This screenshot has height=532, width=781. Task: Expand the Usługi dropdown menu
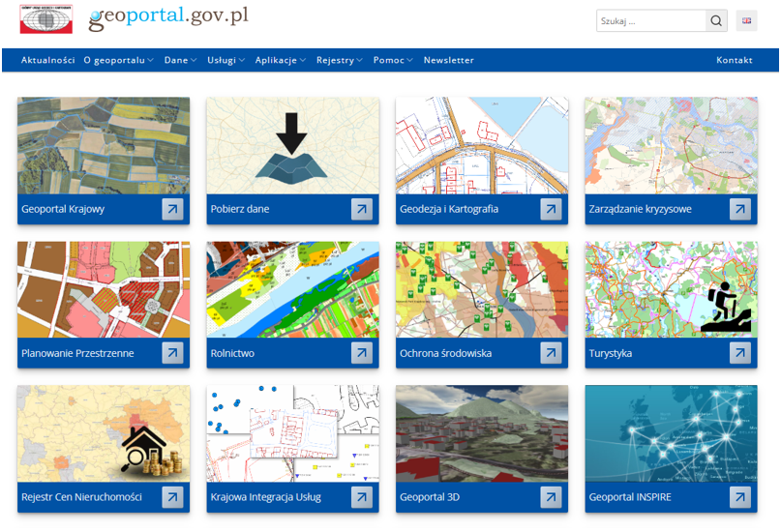225,60
